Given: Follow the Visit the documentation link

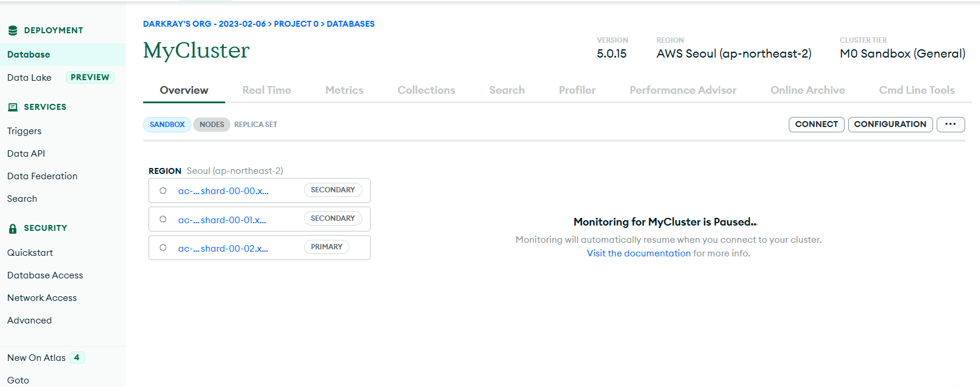Looking at the screenshot, I should [638, 253].
